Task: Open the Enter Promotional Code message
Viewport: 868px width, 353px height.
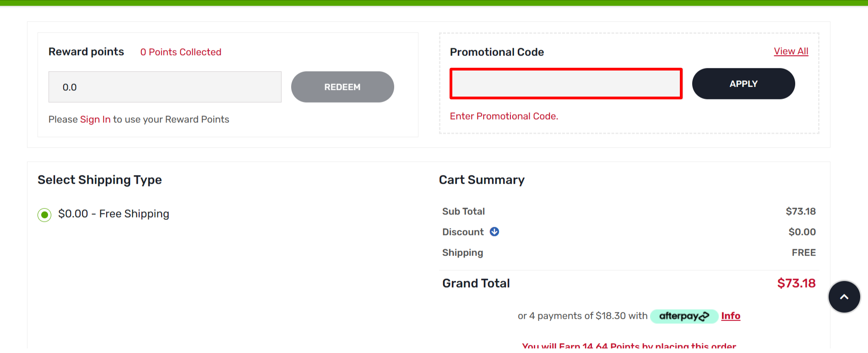Action: (x=504, y=116)
